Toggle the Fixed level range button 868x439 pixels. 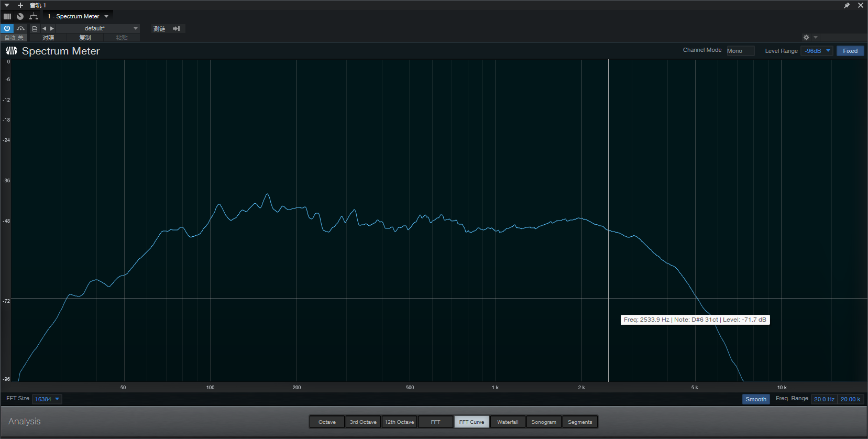pos(850,51)
